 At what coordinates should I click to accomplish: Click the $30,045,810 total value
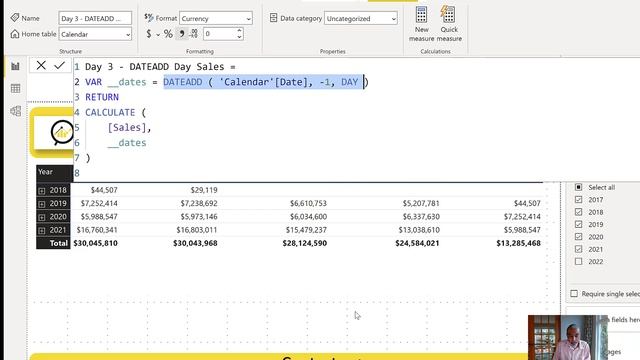(96, 243)
